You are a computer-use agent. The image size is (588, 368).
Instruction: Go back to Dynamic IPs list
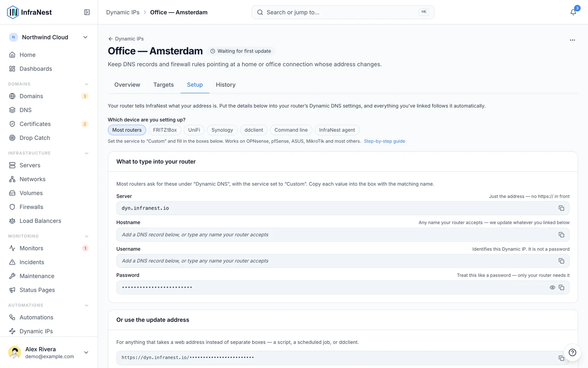tap(126, 39)
